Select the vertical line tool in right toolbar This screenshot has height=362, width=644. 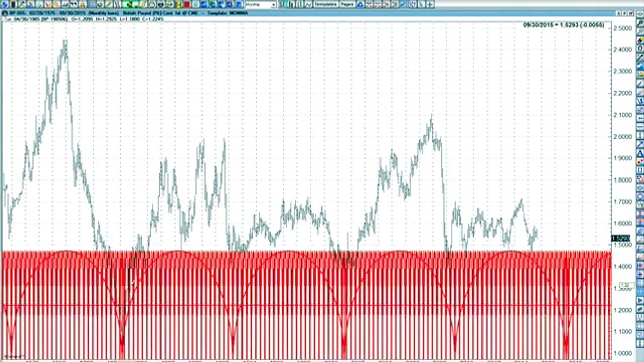pos(640,136)
